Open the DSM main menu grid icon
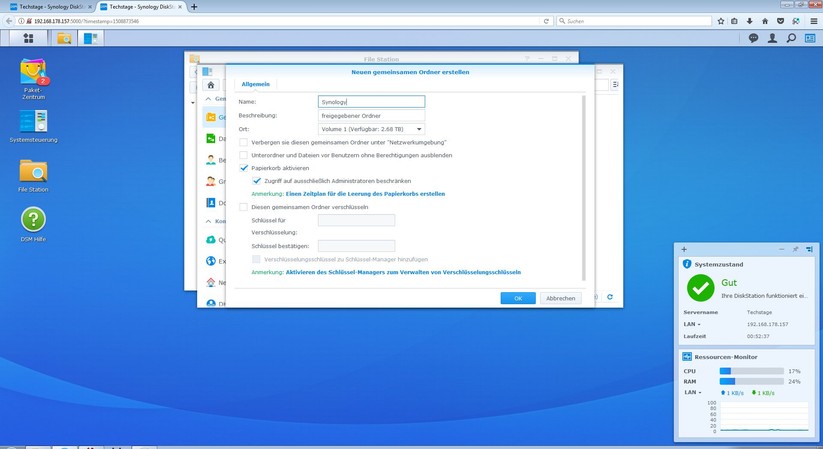Screen dimensions: 823x449 point(28,38)
